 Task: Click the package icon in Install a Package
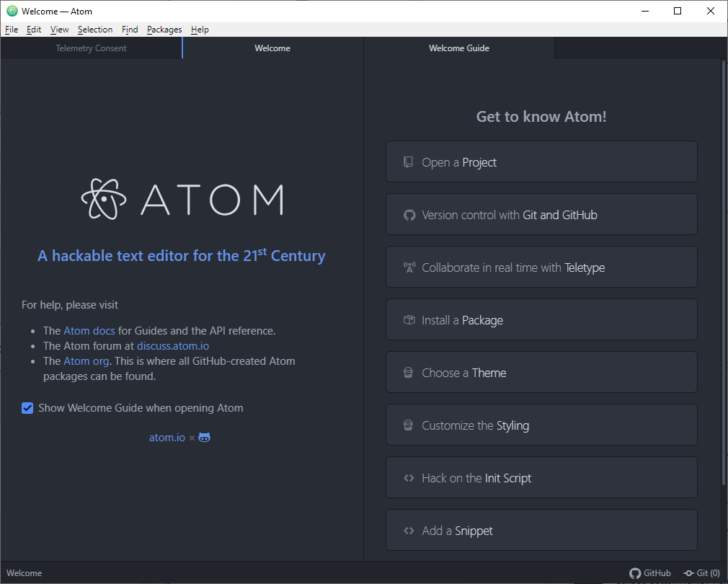pos(409,319)
